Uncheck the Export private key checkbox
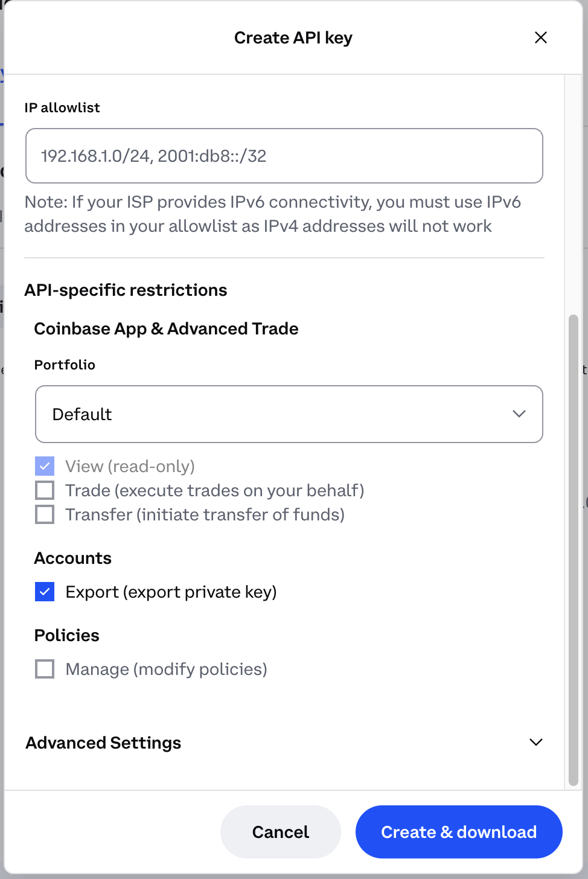 point(45,592)
